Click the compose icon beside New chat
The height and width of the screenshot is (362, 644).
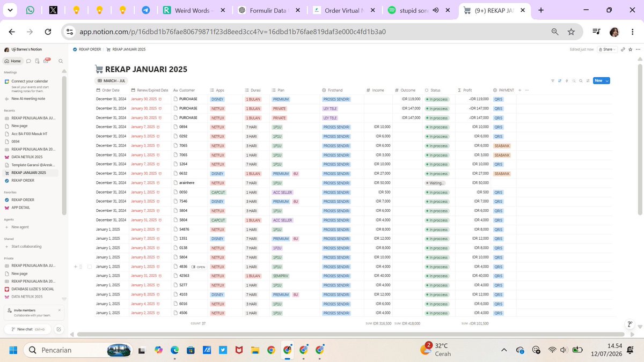coord(58,329)
